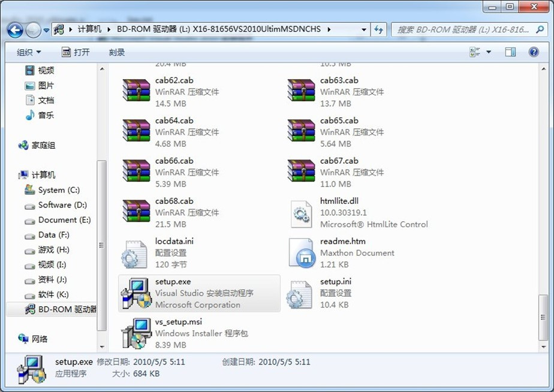Select the cab68.cab archive icon
Viewport: 554px width, 392px height.
tap(136, 212)
